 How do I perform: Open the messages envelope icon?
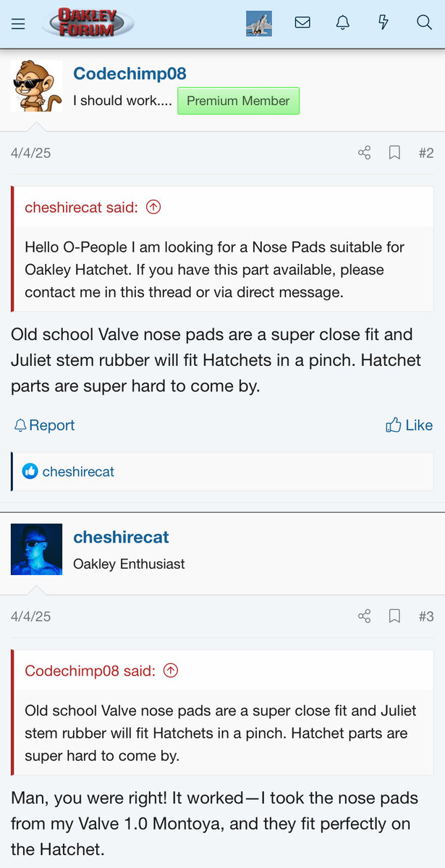coord(302,22)
